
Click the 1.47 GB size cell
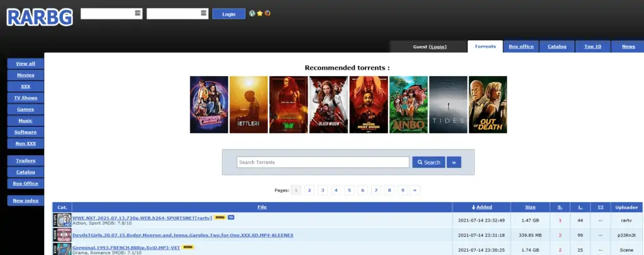click(x=530, y=220)
